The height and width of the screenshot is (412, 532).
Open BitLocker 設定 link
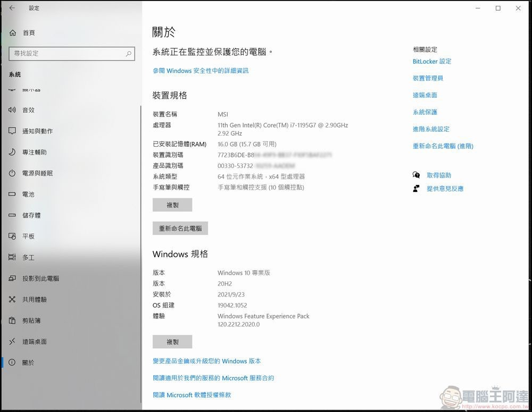tap(432, 61)
